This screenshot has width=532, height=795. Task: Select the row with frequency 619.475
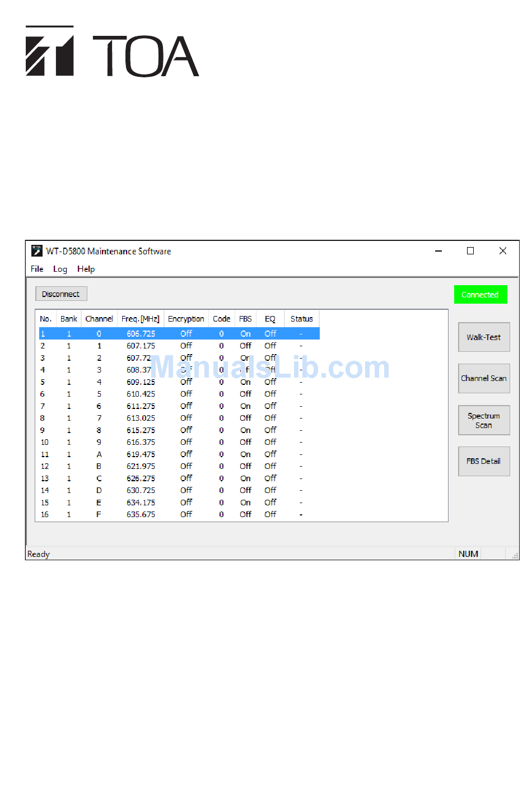(179, 454)
